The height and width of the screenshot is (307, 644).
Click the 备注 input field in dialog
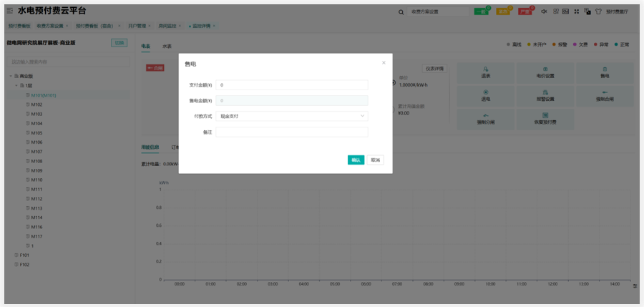coord(292,132)
